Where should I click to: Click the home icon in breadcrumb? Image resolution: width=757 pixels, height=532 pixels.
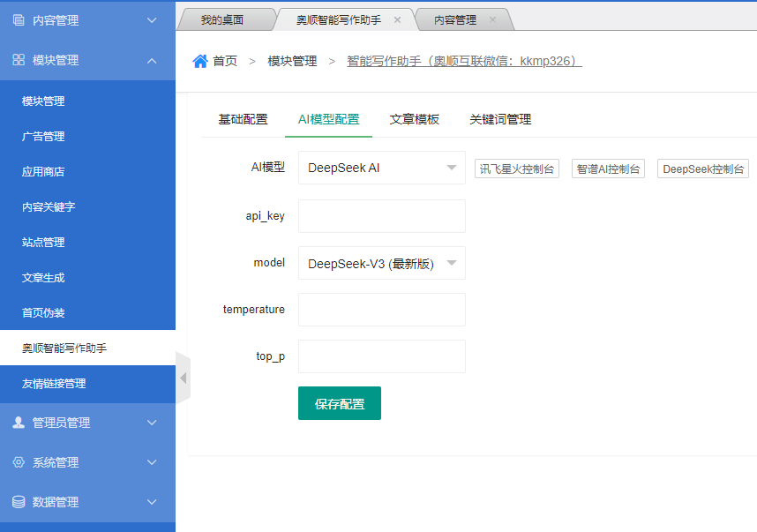(x=200, y=61)
